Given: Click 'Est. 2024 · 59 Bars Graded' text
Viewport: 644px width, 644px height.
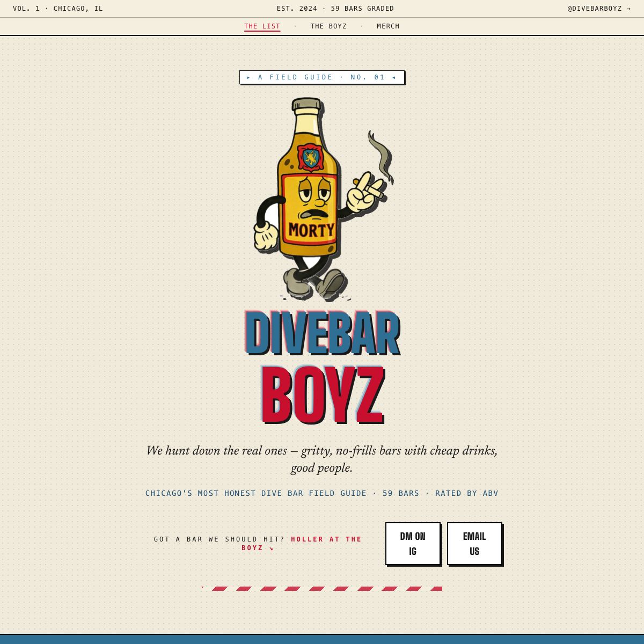Looking at the screenshot, I should [x=335, y=9].
